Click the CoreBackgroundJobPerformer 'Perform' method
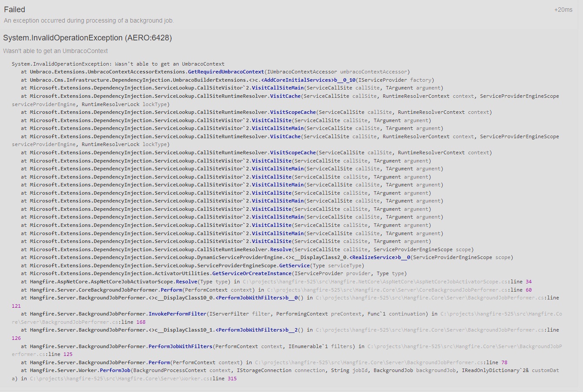583x392 pixels. (x=171, y=290)
